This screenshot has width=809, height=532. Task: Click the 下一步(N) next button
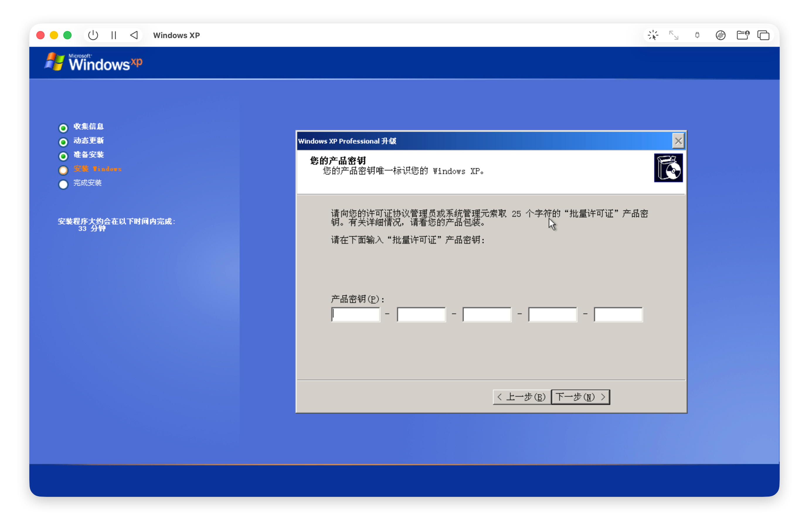(x=581, y=397)
